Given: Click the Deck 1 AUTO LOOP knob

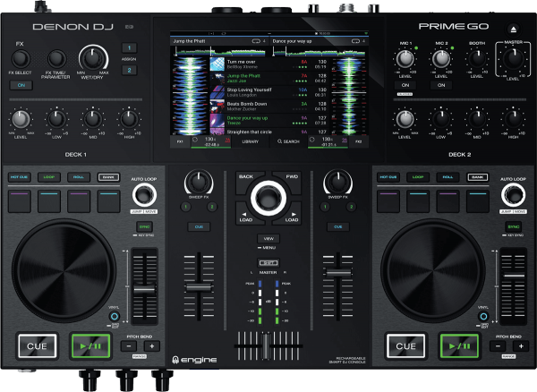Looking at the screenshot, I should pyautogui.click(x=144, y=195).
